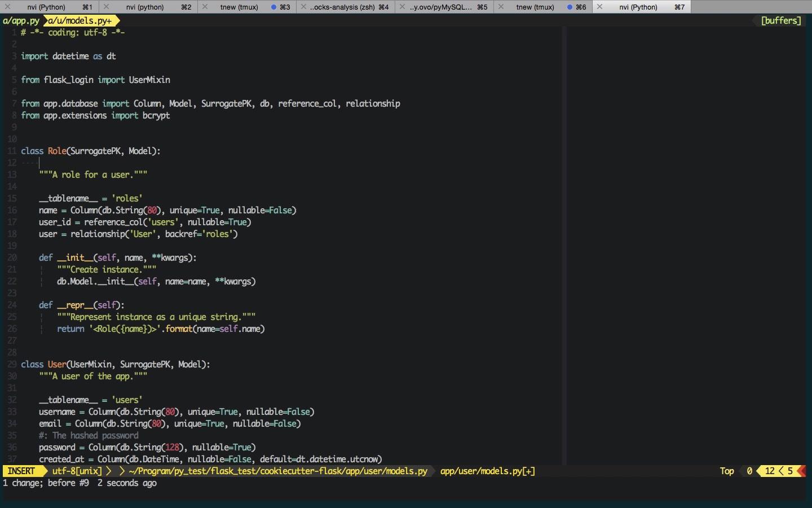Click the 'user_id = reference_col' line

[x=145, y=222]
